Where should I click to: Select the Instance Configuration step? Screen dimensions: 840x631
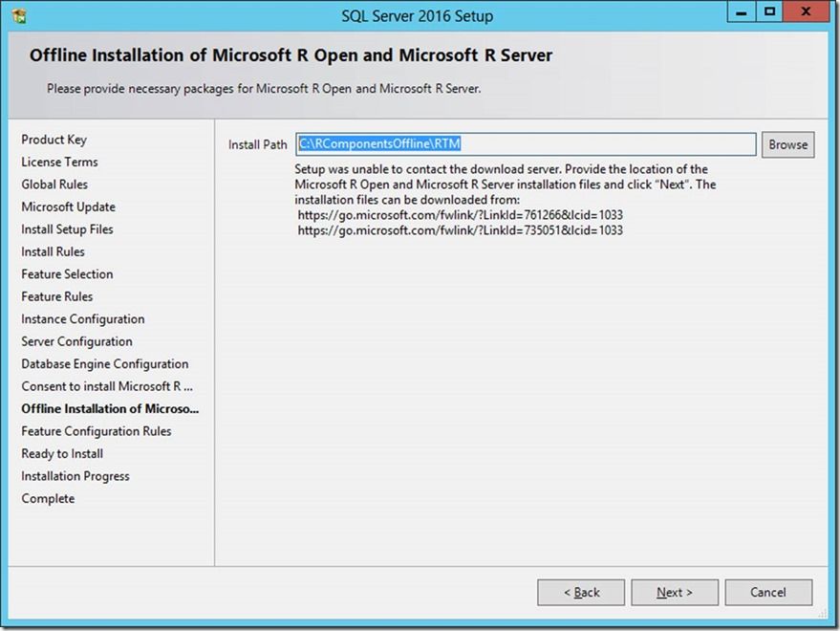pyautogui.click(x=83, y=319)
